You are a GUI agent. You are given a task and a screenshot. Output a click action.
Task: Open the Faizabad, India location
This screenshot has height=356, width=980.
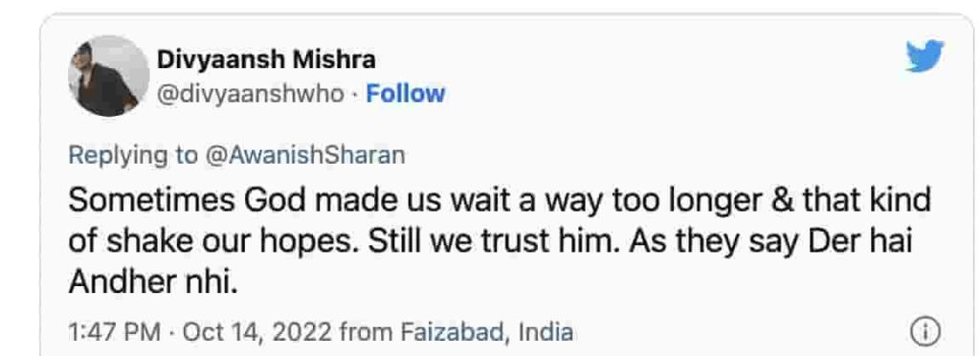[487, 332]
